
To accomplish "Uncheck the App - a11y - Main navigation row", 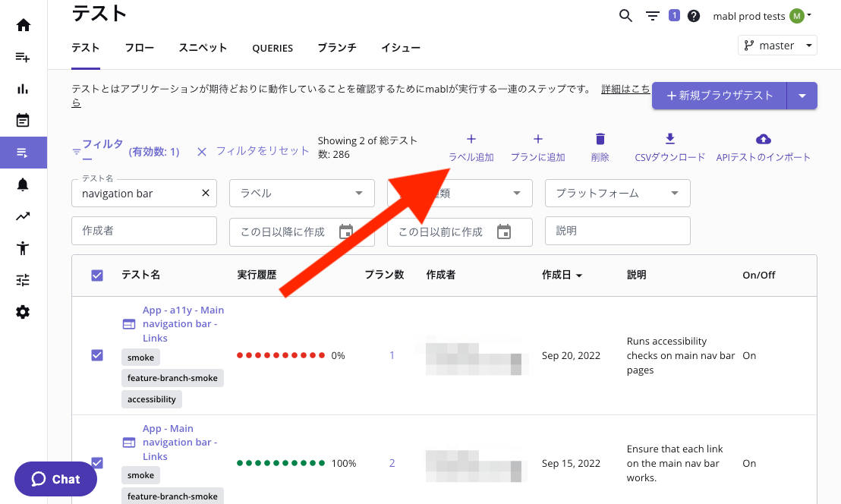I will point(97,355).
